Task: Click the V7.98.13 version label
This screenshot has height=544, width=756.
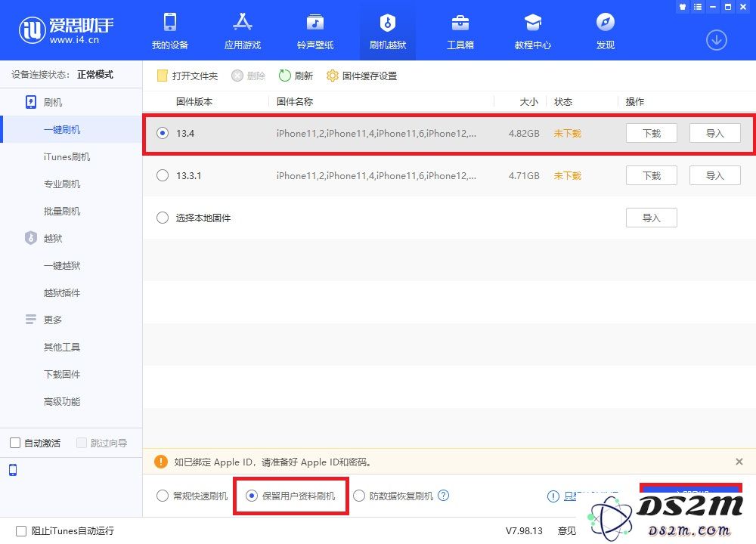Action: point(524,531)
